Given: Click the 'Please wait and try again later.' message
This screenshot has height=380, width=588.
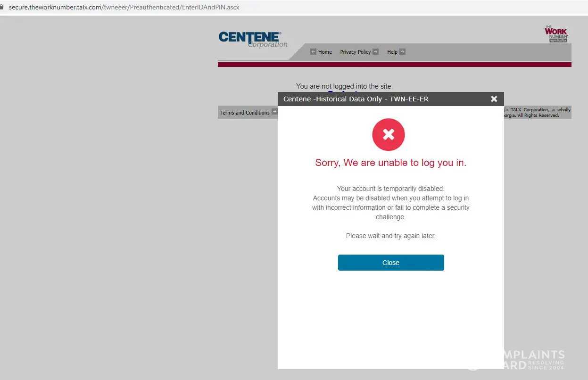Looking at the screenshot, I should 391,236.
